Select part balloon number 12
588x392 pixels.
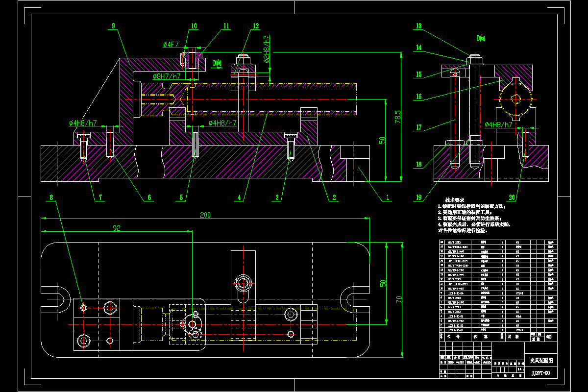(256, 26)
